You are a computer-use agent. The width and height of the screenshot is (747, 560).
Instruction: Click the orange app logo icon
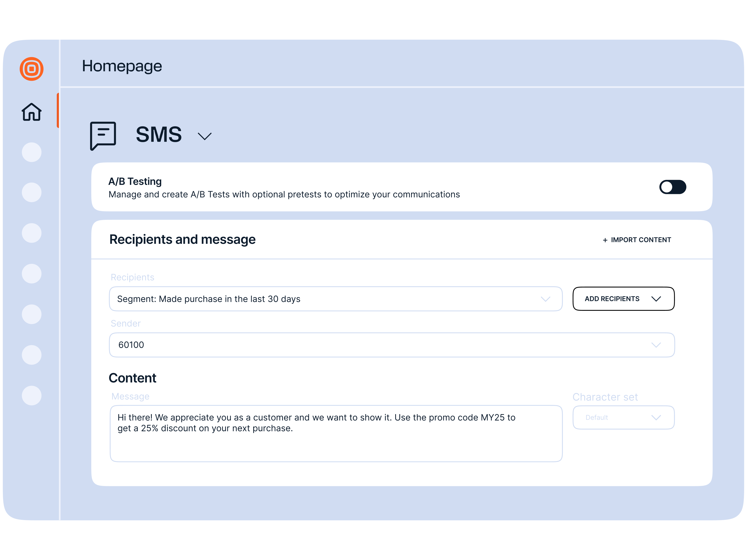[32, 69]
